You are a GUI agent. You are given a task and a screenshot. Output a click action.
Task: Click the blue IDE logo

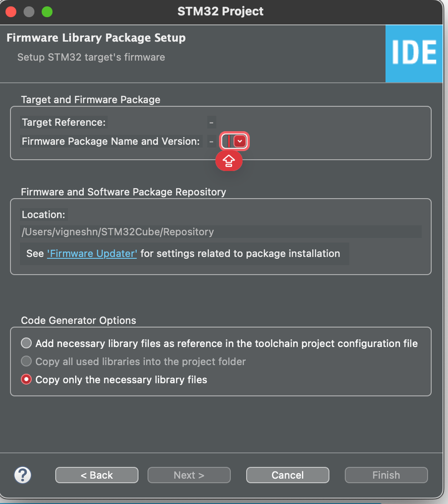pyautogui.click(x=414, y=53)
